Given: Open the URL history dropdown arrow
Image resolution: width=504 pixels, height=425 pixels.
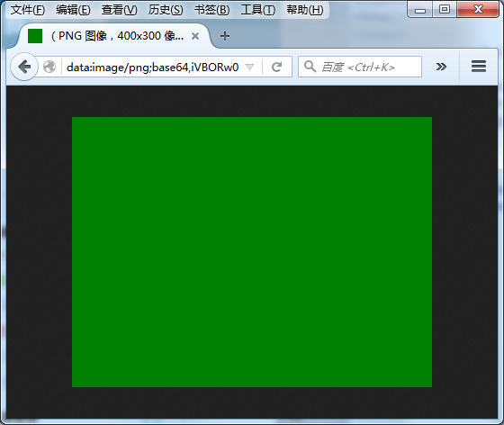Looking at the screenshot, I should tap(250, 67).
